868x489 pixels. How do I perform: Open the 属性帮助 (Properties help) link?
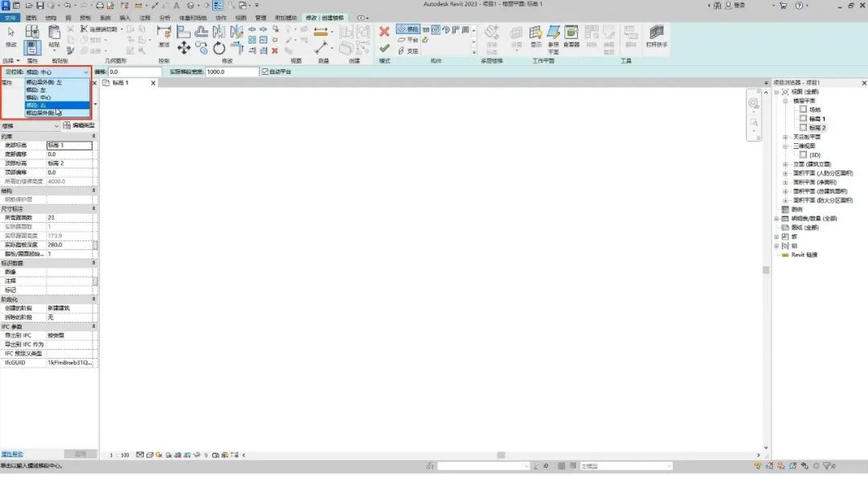pyautogui.click(x=12, y=454)
